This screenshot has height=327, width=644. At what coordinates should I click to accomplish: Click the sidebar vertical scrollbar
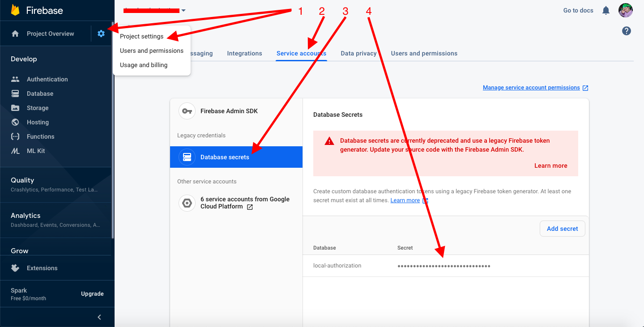(112, 130)
